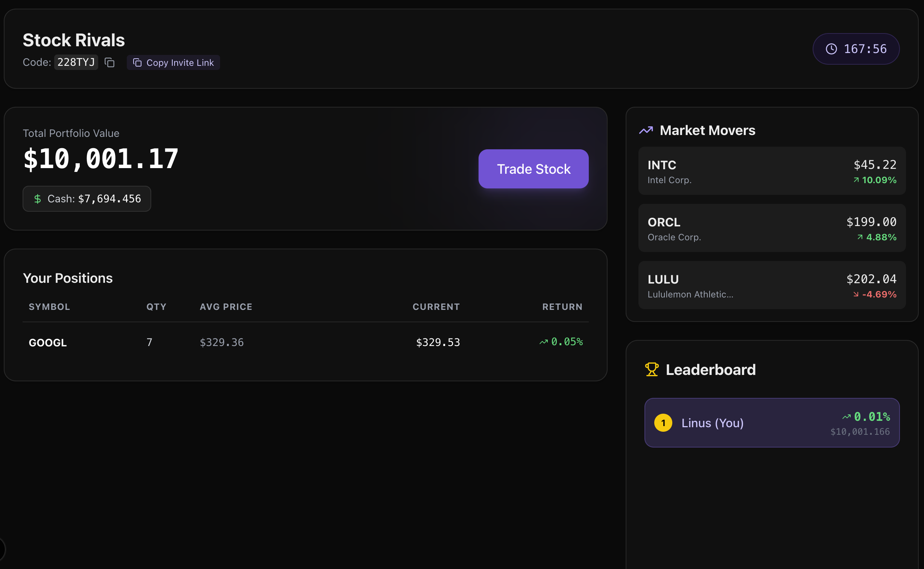This screenshot has width=924, height=569.
Task: Open the LULU Lululemon Athletica entry
Action: (772, 285)
